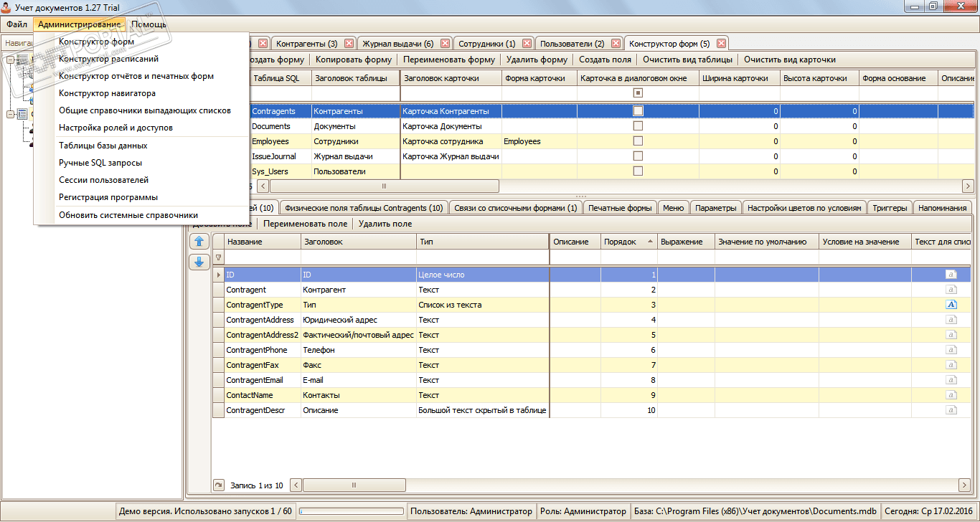Toggle the filter-row checkbox under "Карточка в диалоговом окне"
Viewport: 980px width, 522px height.
click(638, 93)
